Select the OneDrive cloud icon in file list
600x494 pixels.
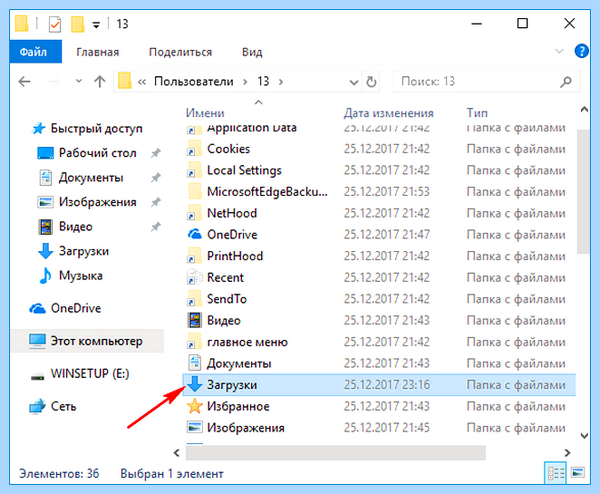click(194, 234)
